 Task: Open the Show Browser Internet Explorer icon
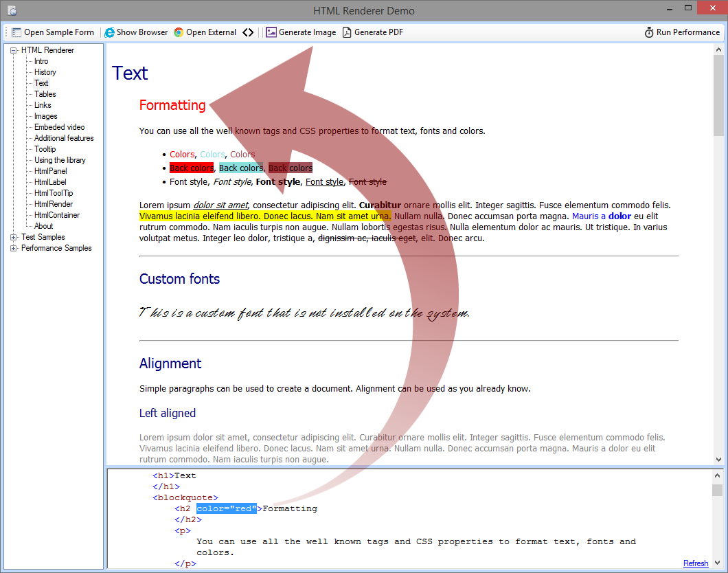109,32
